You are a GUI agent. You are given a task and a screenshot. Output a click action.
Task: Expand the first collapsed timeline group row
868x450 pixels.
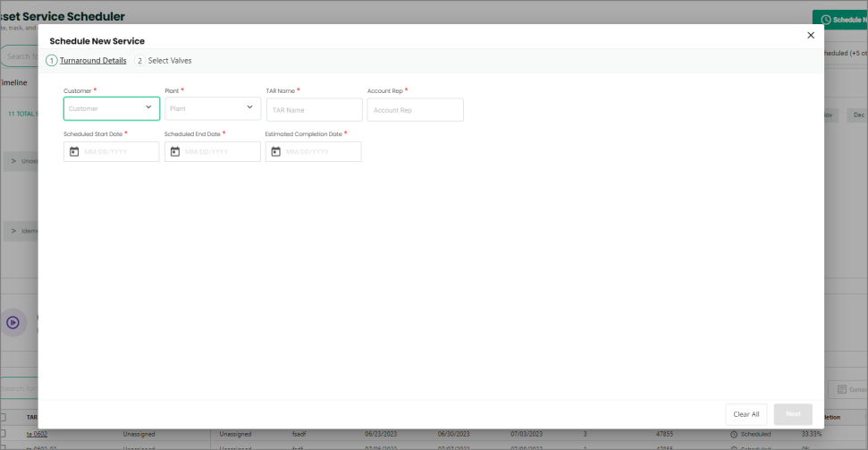click(x=14, y=161)
